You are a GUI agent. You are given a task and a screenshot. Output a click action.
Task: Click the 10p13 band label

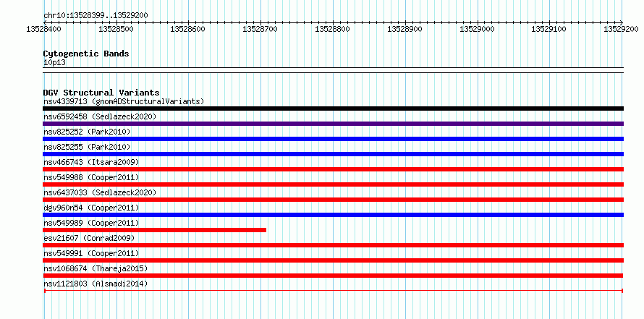(54, 62)
